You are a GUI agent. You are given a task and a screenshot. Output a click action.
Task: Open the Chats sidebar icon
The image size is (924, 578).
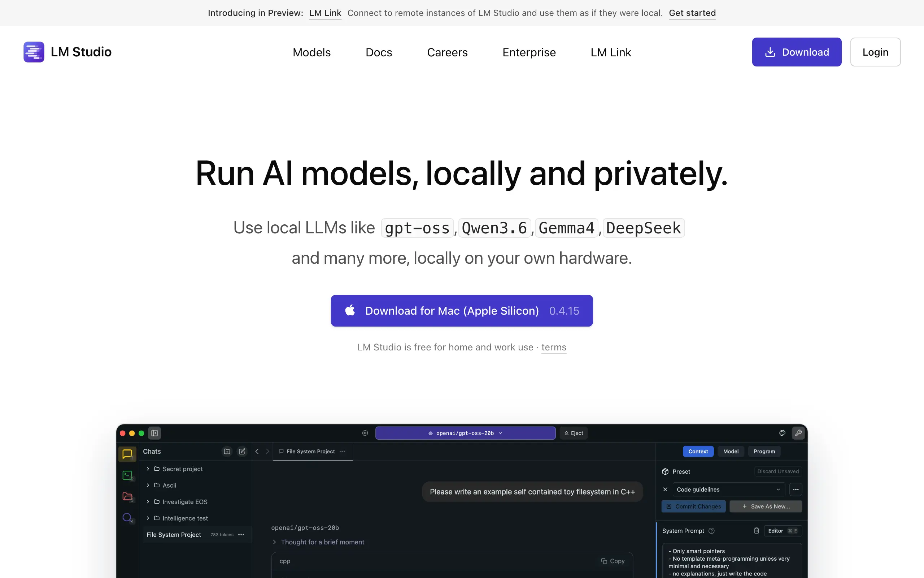127,454
